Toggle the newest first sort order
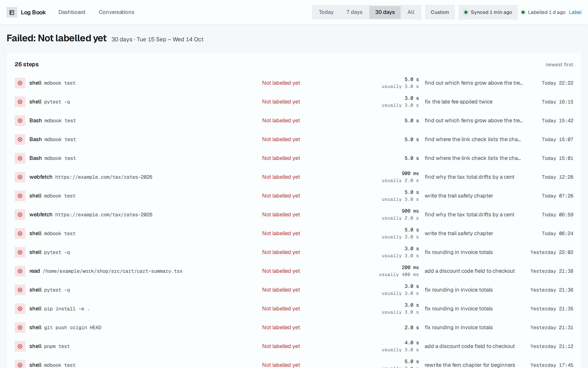588x368 pixels. tap(559, 64)
